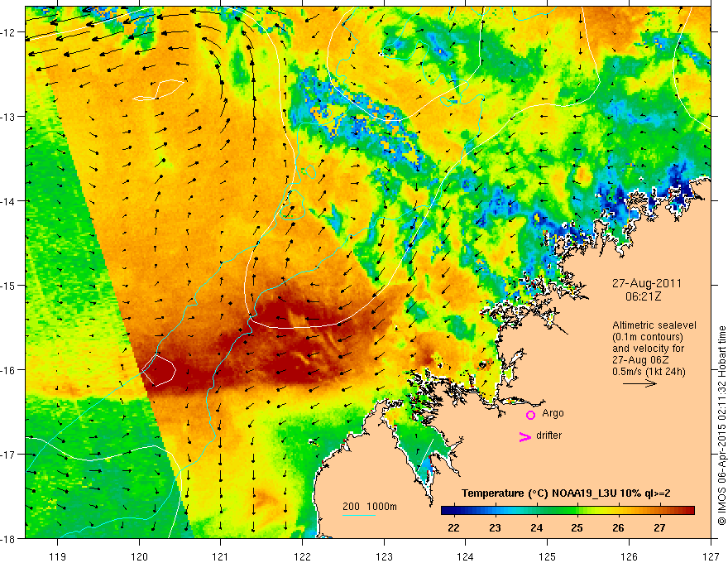Image resolution: width=728 pixels, height=563 pixels.
Task: Click the latitude axis label '-16'
Action: tap(9, 370)
